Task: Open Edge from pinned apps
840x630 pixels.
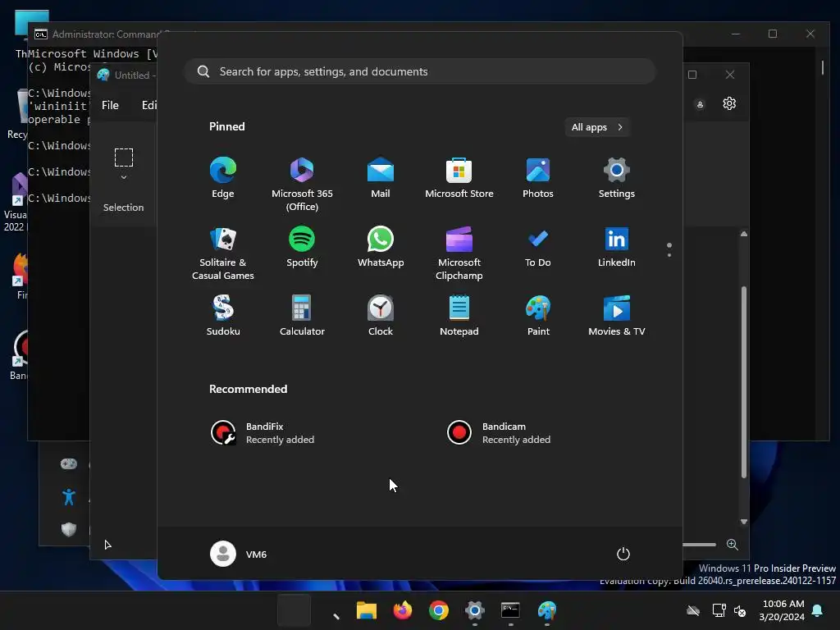Action: pyautogui.click(x=223, y=178)
